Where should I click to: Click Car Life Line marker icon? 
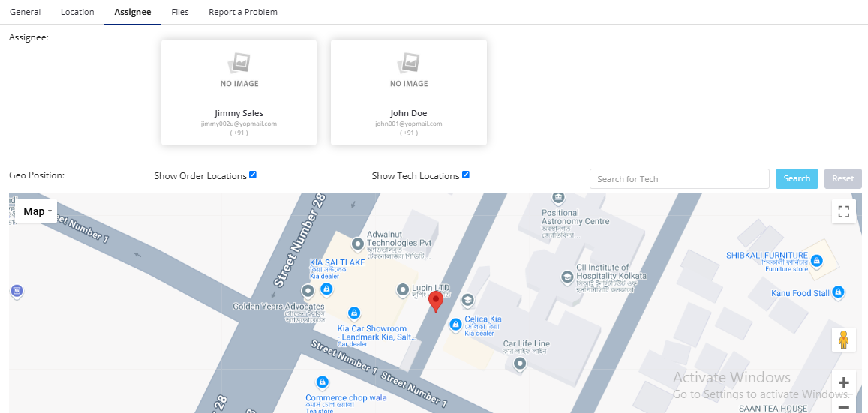(519, 364)
